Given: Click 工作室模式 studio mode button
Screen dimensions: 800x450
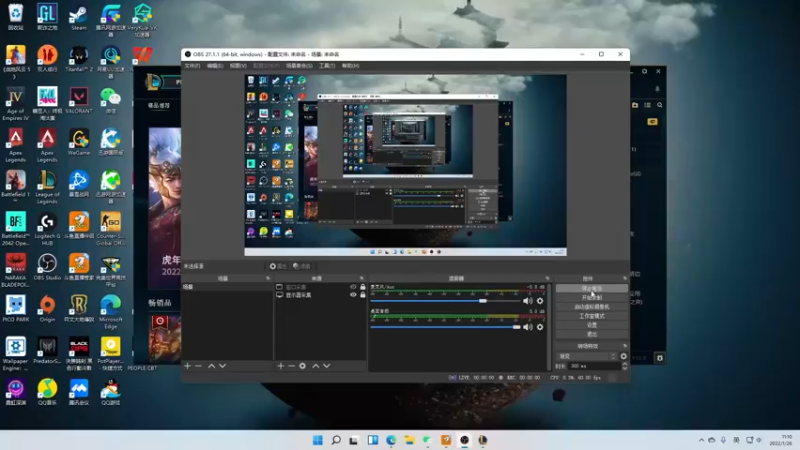Looking at the screenshot, I should click(591, 316).
